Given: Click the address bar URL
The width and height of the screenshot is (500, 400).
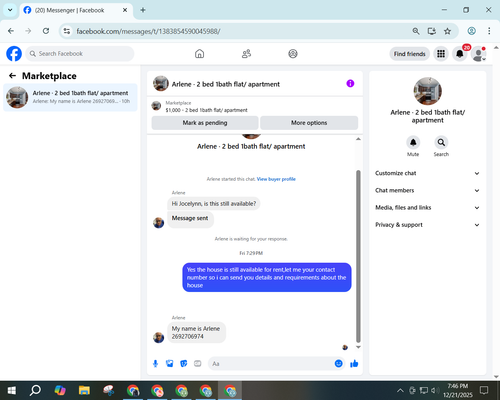Looking at the screenshot, I should click(148, 31).
